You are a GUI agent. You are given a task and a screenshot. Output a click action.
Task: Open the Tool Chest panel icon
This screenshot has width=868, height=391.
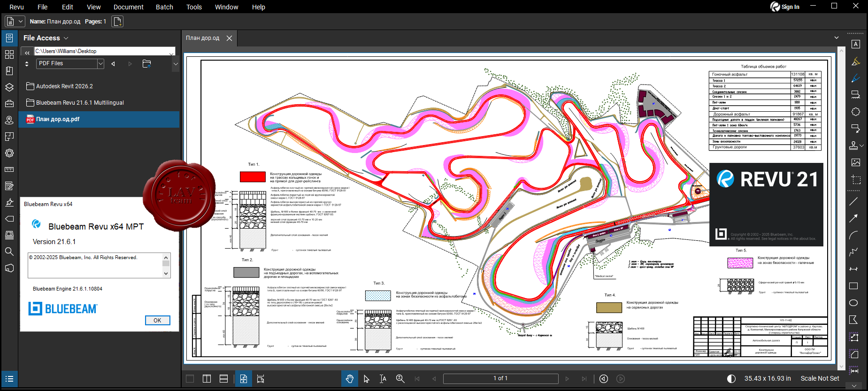9,104
